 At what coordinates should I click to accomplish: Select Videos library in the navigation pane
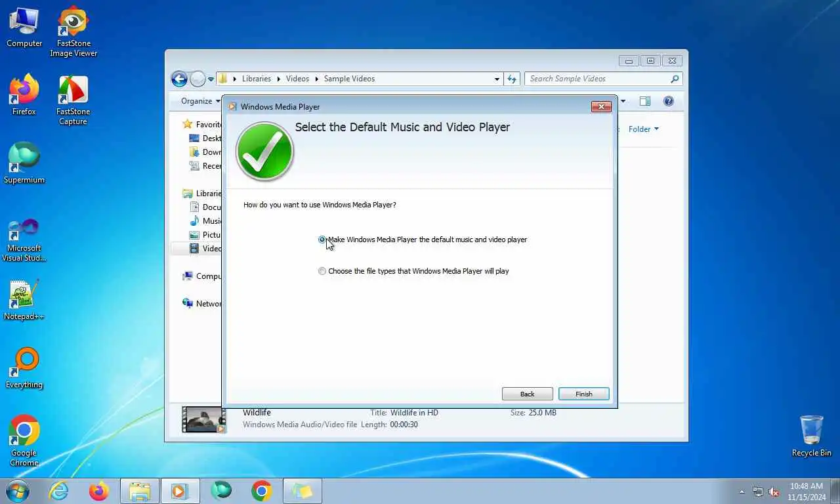click(x=205, y=249)
